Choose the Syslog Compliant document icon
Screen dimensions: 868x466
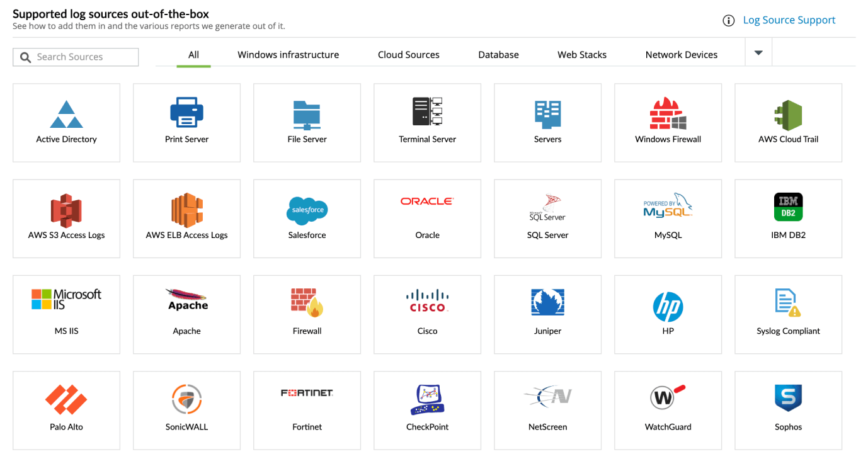788,303
